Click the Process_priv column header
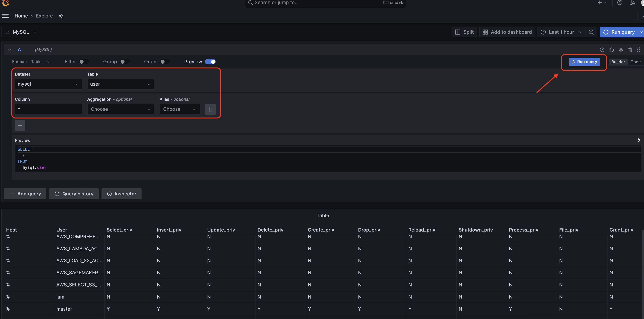 coord(524,230)
